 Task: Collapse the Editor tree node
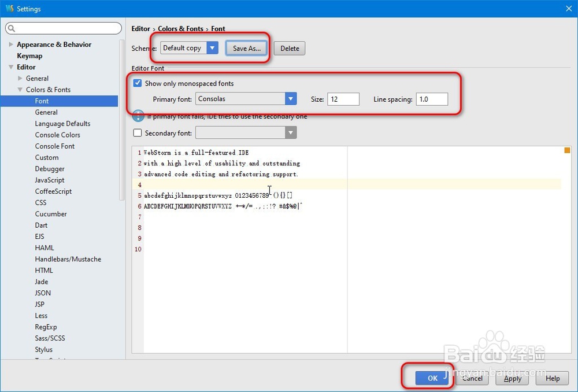tap(10, 67)
